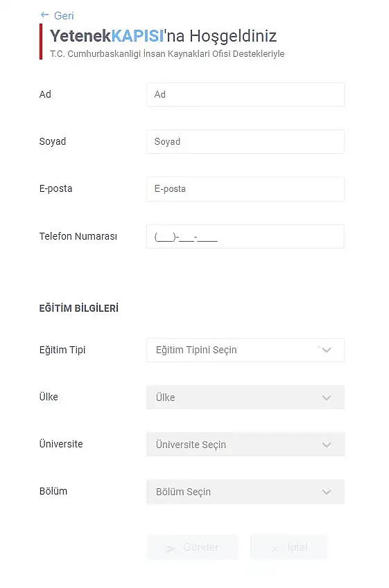Image resolution: width=389 pixels, height=588 pixels.
Task: Click the Telefon Numarası masked input
Action: pos(245,237)
